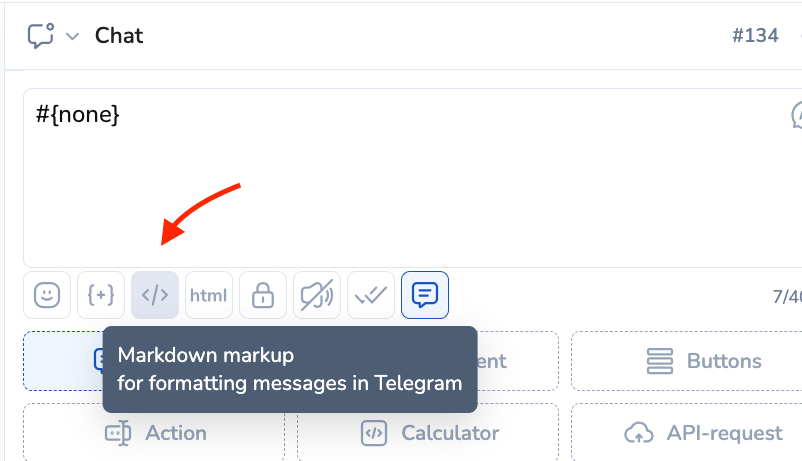Enable Markdown markup for the message
The image size is (802, 461).
click(x=155, y=295)
